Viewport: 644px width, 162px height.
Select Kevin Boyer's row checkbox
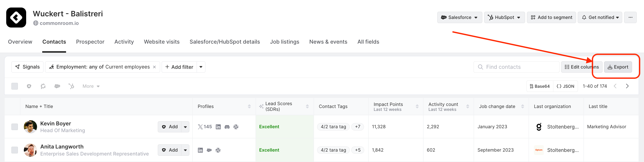(15, 127)
